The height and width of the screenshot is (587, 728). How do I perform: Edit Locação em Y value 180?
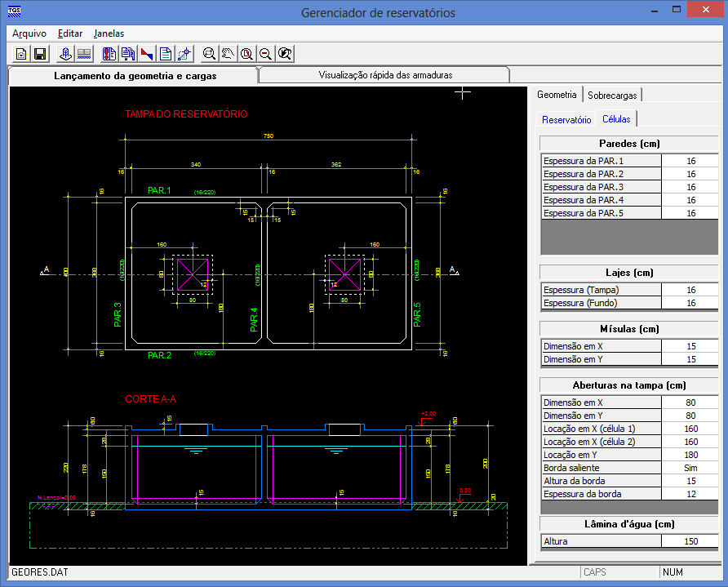click(690, 455)
